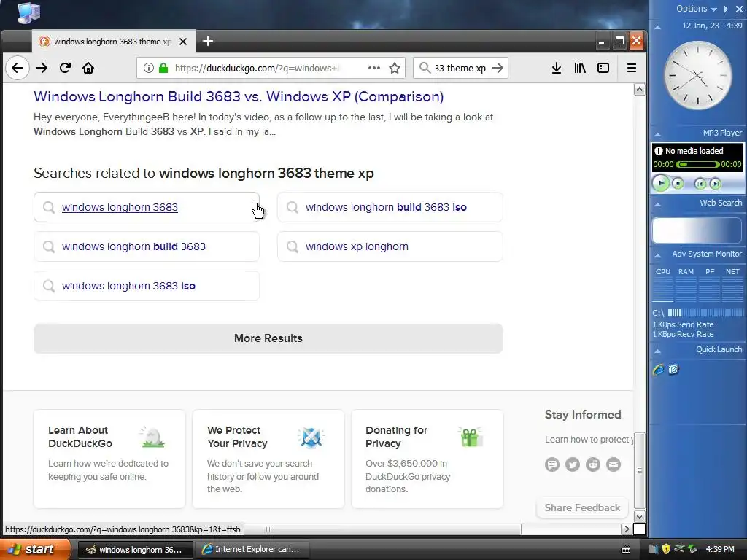Click horizontal scrollbar right arrow
The image size is (747, 560).
tap(627, 529)
